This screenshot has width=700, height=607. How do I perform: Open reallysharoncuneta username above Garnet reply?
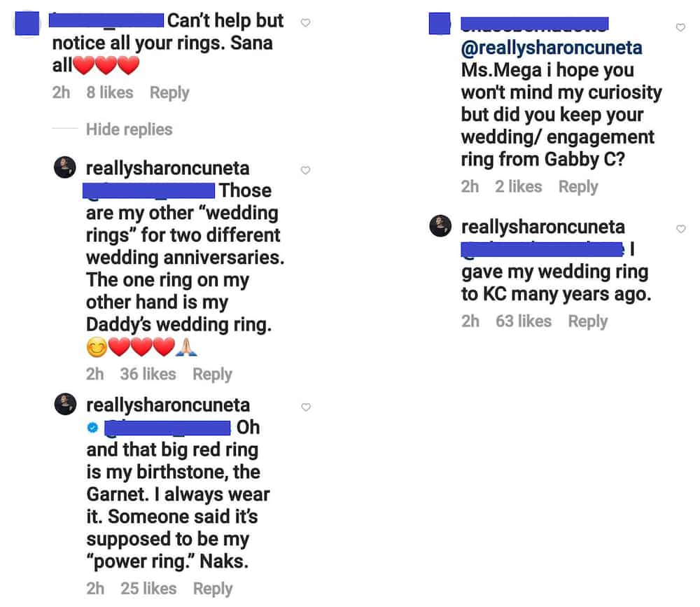[x=168, y=405]
